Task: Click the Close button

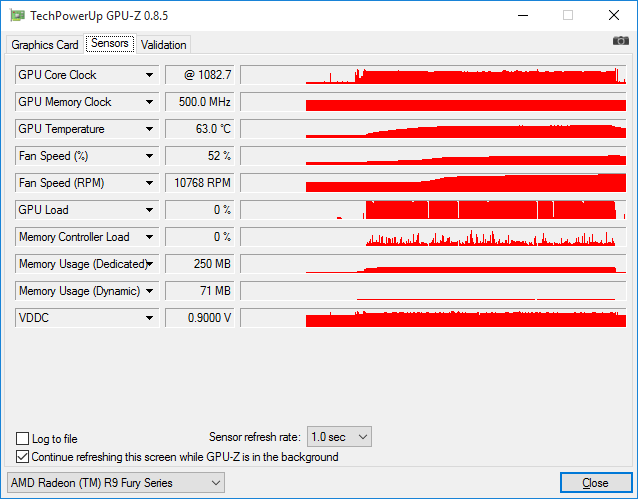Action: point(596,483)
